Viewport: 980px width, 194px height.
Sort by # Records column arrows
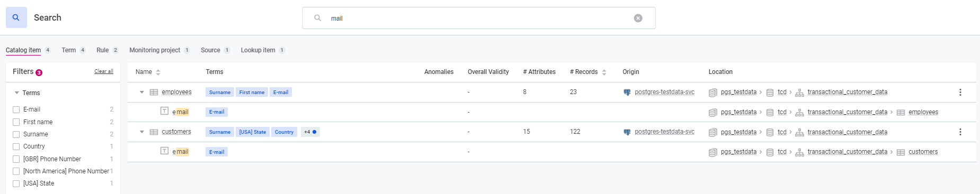pyautogui.click(x=604, y=72)
